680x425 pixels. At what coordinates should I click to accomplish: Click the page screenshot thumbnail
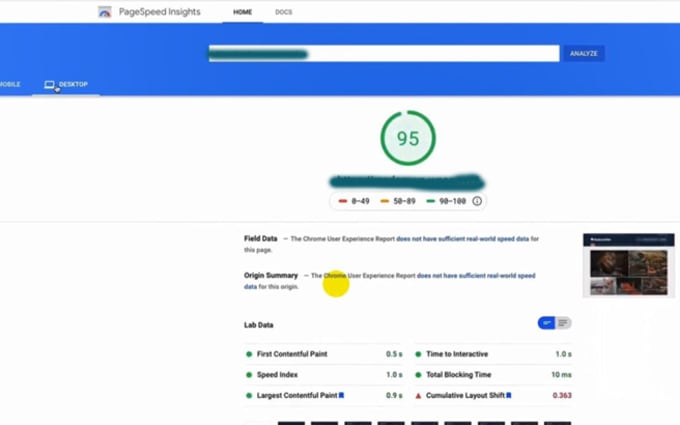click(x=628, y=265)
